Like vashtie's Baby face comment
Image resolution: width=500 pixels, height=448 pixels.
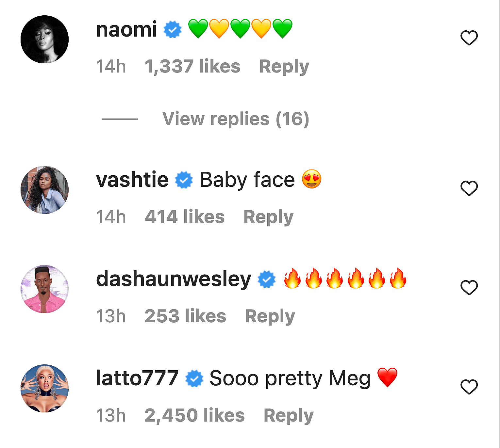click(469, 188)
